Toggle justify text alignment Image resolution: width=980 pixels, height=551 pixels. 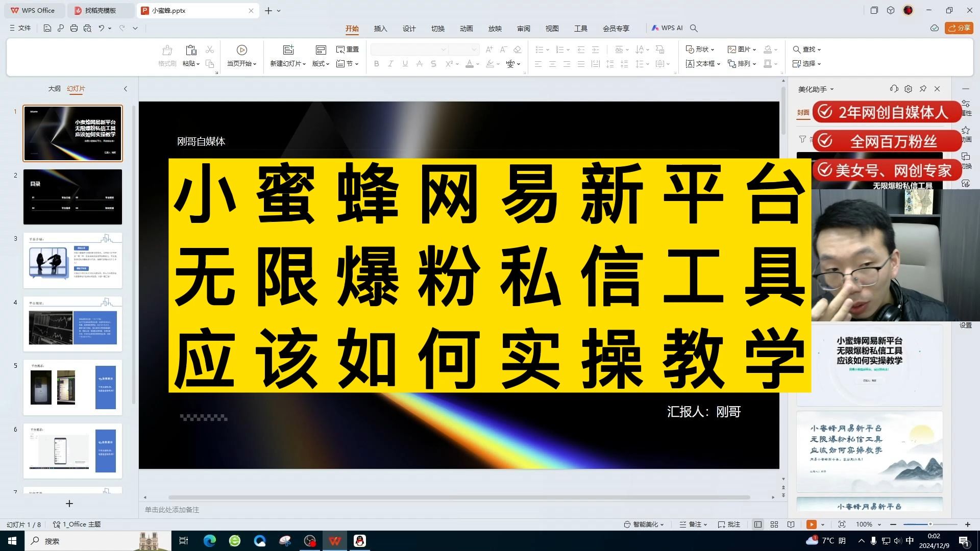point(581,64)
